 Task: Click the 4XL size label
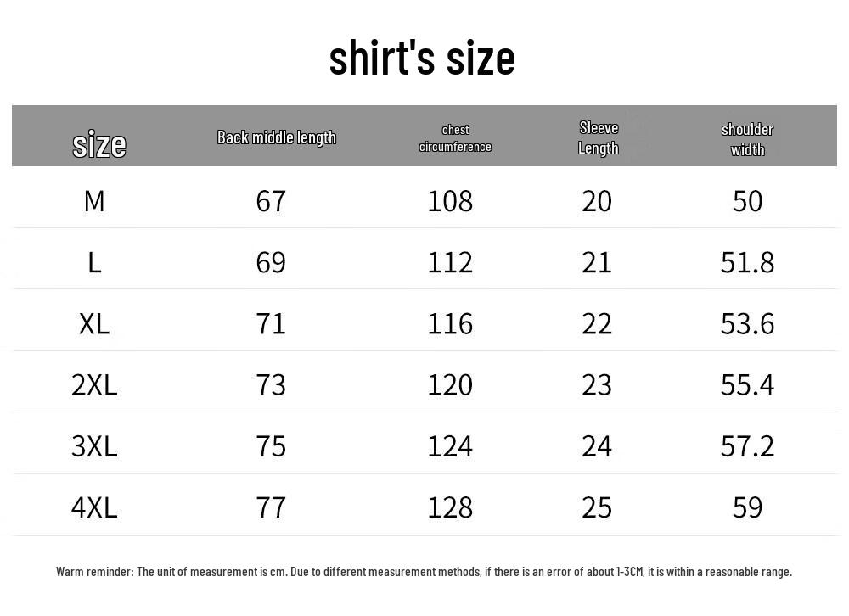pos(94,507)
